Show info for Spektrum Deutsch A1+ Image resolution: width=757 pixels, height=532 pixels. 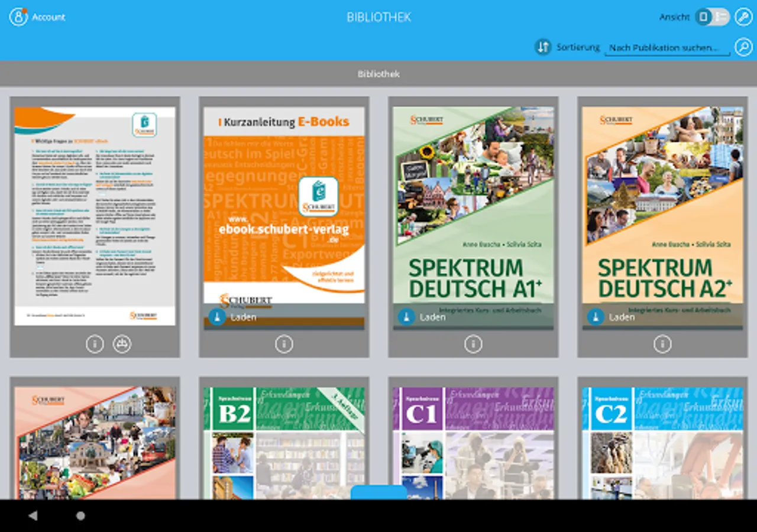(473, 344)
